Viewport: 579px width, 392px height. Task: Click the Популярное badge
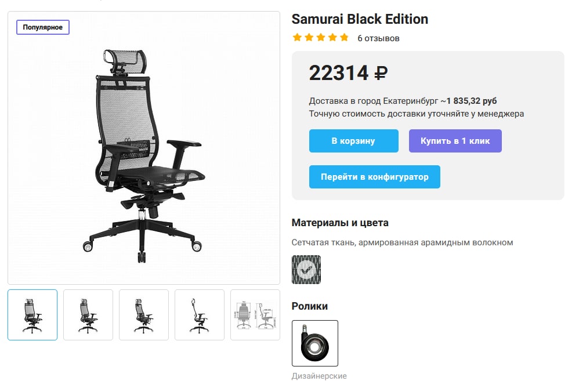tap(43, 27)
